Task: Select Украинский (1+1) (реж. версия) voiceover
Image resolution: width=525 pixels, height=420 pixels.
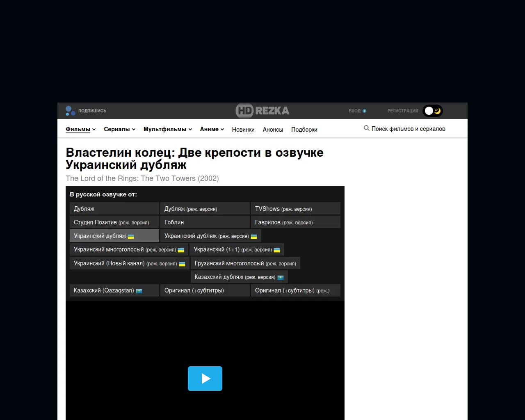Action: pos(237,249)
